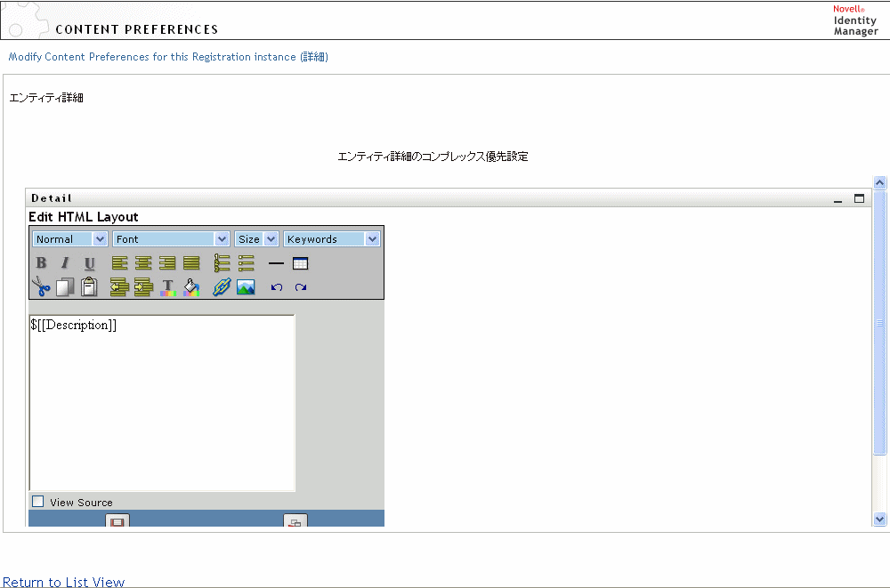The width and height of the screenshot is (890, 588).
Task: Open the Size dropdown
Action: (256, 239)
